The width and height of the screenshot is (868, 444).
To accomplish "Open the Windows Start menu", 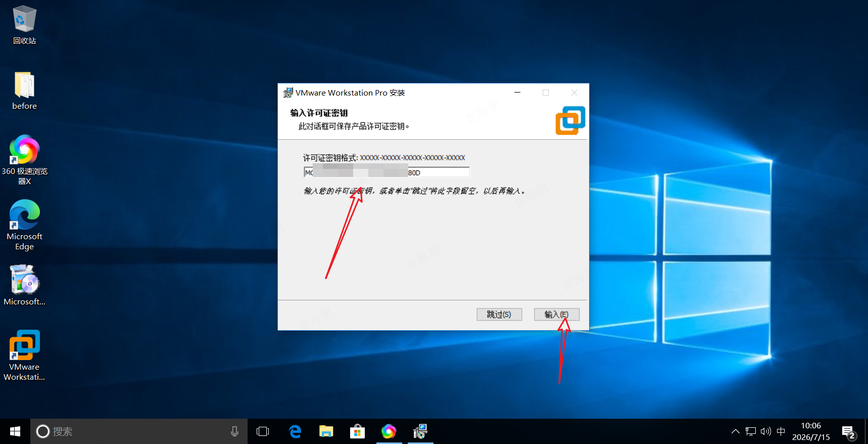I will point(15,431).
